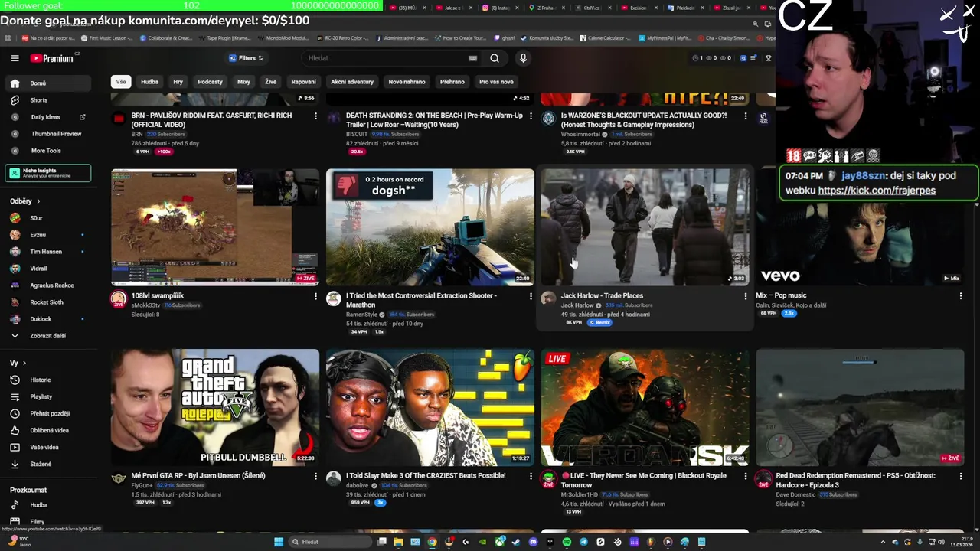The width and height of the screenshot is (980, 551).
Task: Open Rocket Sloth channel subscription
Action: point(47,302)
